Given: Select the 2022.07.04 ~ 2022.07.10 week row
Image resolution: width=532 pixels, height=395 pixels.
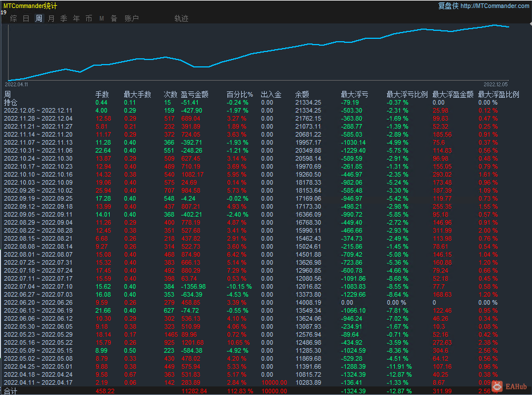Looking at the screenshot, I should pos(38,286).
